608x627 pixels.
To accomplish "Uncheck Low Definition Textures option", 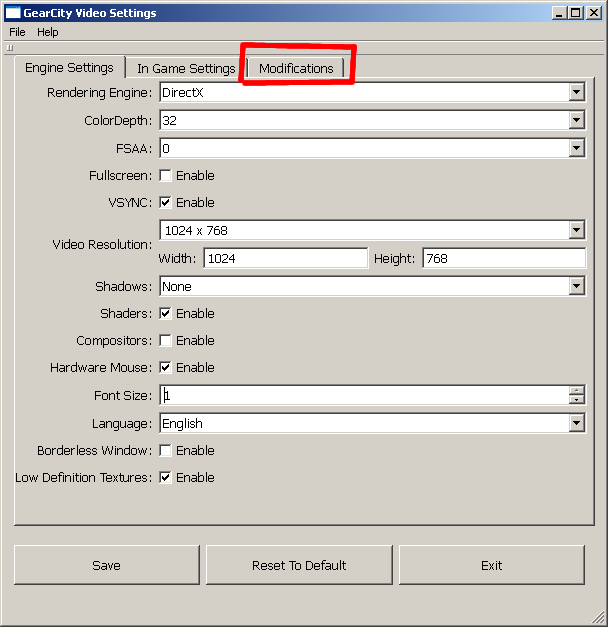I will tap(165, 478).
